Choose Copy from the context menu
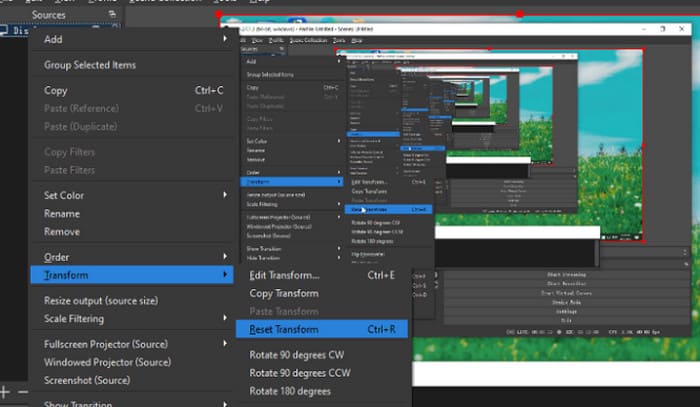 tap(56, 91)
